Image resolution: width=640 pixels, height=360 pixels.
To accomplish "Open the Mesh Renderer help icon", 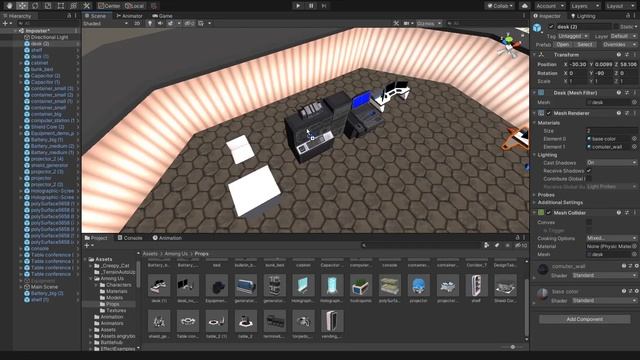I will click(x=619, y=113).
